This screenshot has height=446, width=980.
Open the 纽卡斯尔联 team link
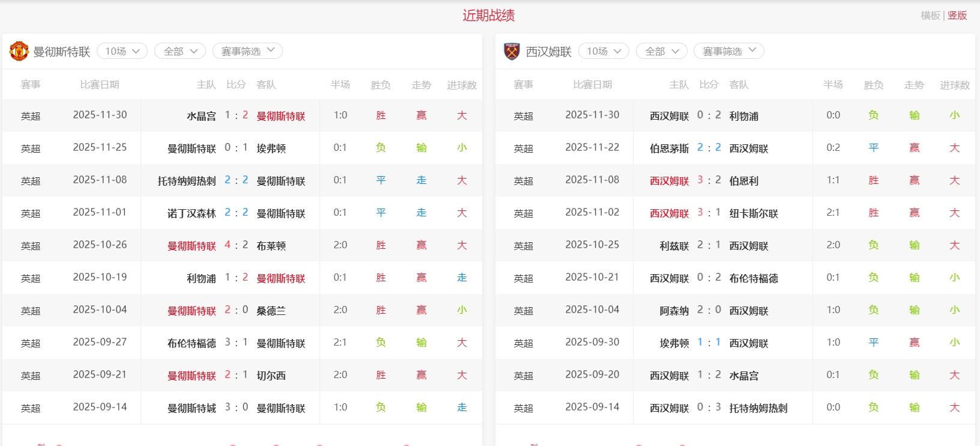753,213
